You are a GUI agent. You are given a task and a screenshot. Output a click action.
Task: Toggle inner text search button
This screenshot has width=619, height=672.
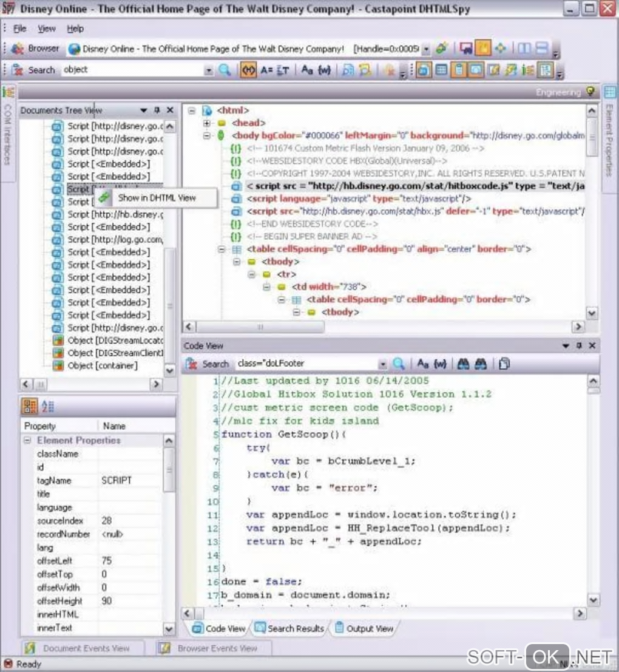pos(283,70)
